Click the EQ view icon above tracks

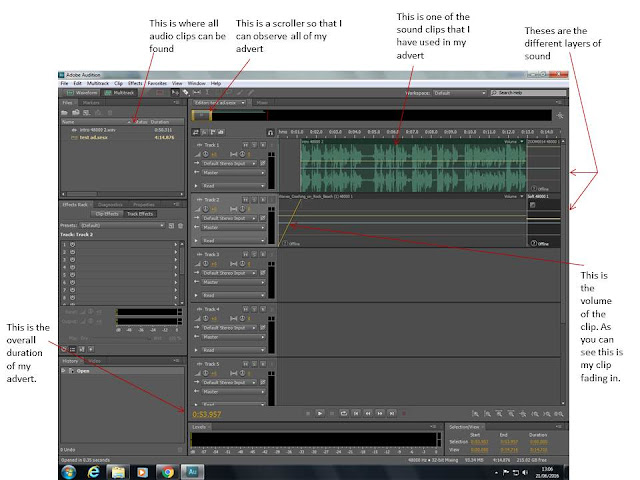pyautogui.click(x=221, y=132)
